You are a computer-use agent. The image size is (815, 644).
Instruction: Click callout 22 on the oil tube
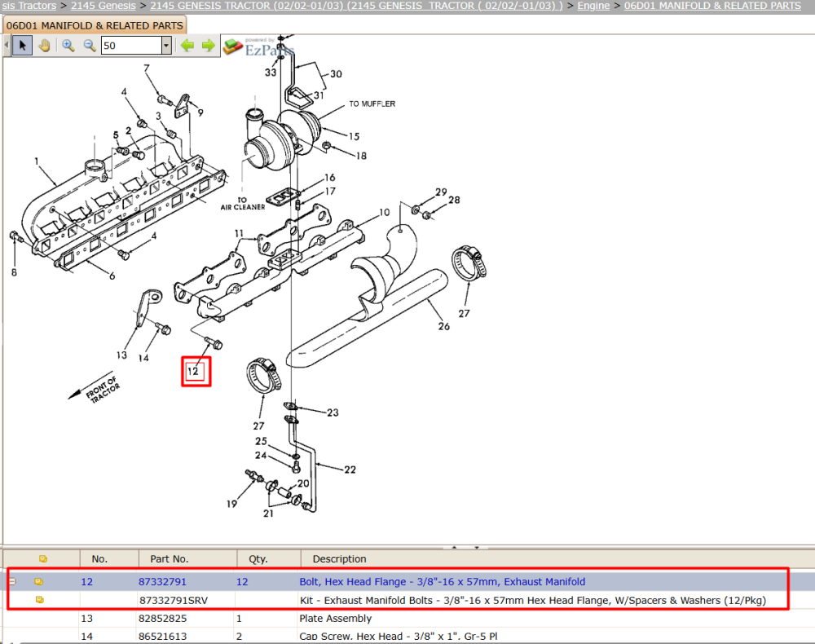coord(350,470)
